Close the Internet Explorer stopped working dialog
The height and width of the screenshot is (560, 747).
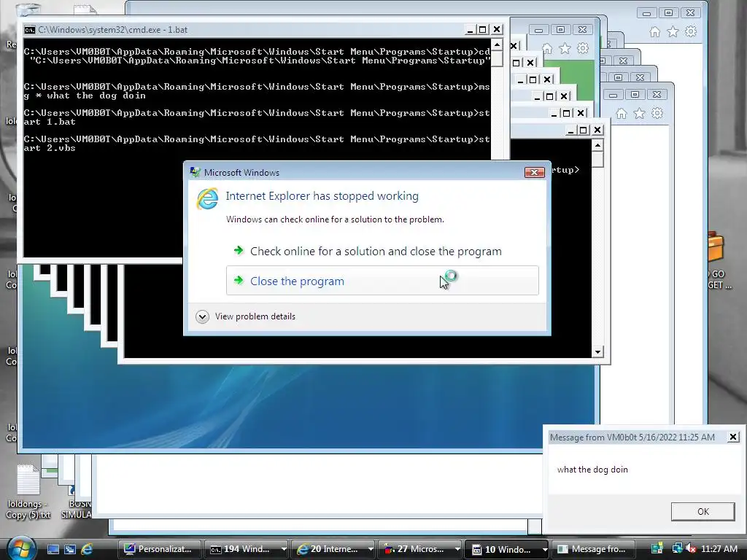[534, 172]
